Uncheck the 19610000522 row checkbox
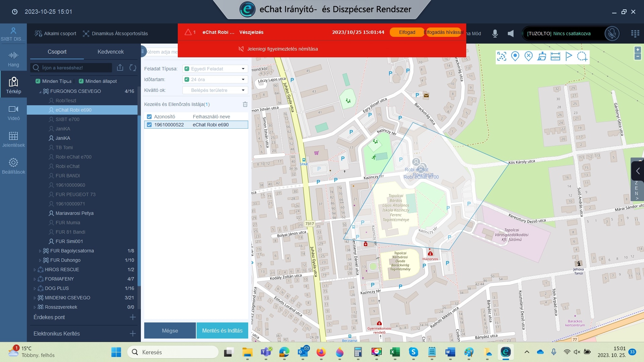This screenshot has width=644, height=362. pyautogui.click(x=149, y=125)
